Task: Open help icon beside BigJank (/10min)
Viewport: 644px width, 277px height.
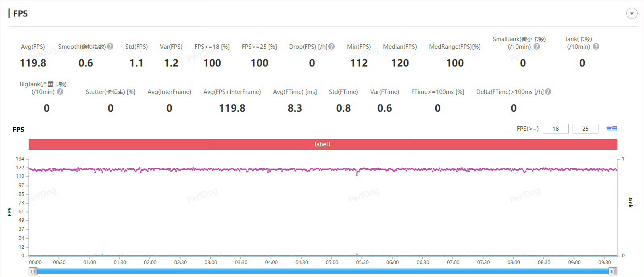Action: pos(60,92)
